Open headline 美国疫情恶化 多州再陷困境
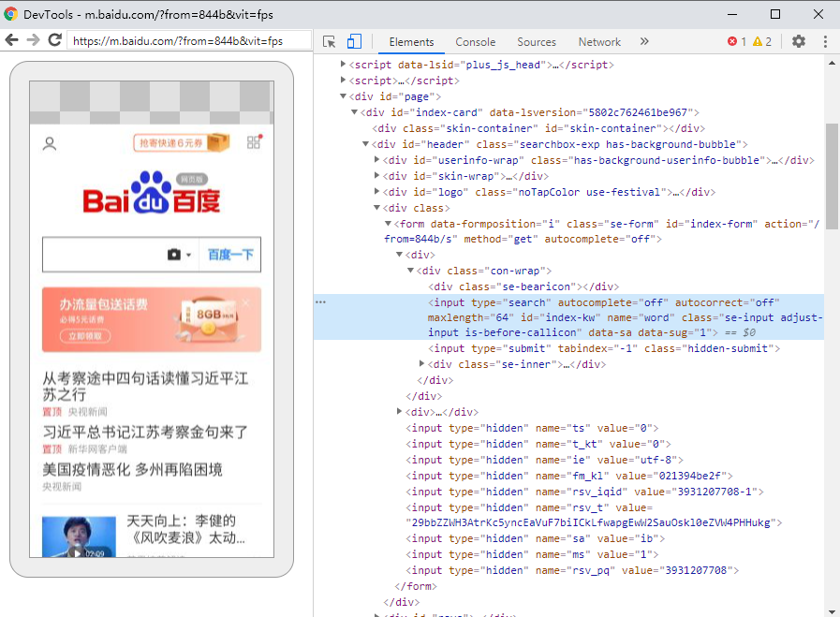The image size is (840, 617). (132, 470)
